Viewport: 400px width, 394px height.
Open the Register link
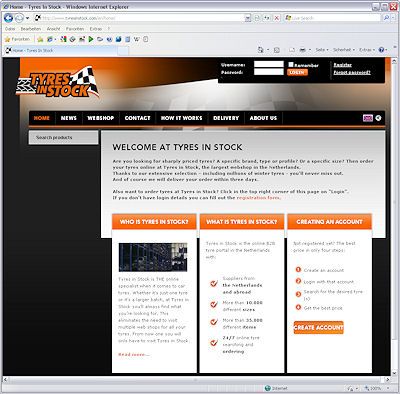343,65
